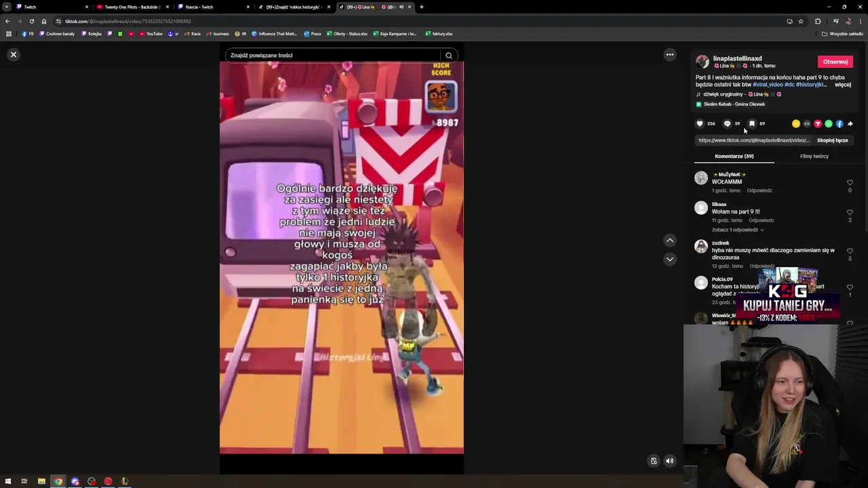Open zuzinek's profile avatar
Viewport: 868px width, 488px height.
(701, 247)
